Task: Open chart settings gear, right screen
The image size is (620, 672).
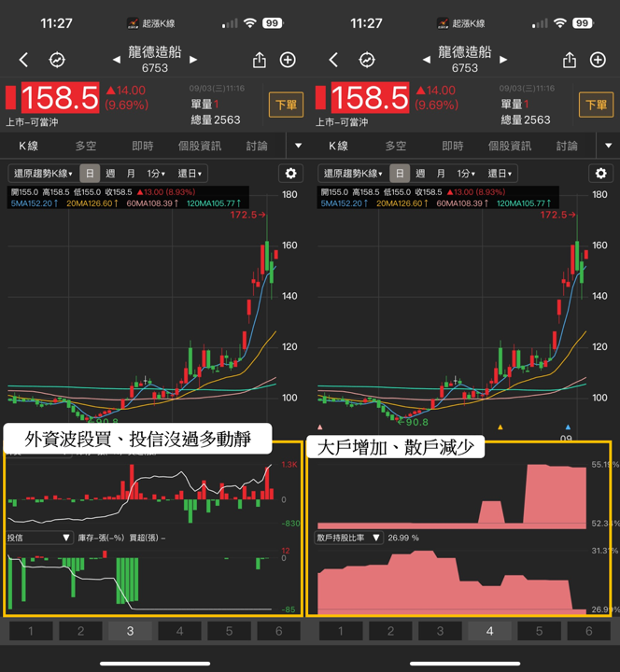Action: point(600,174)
